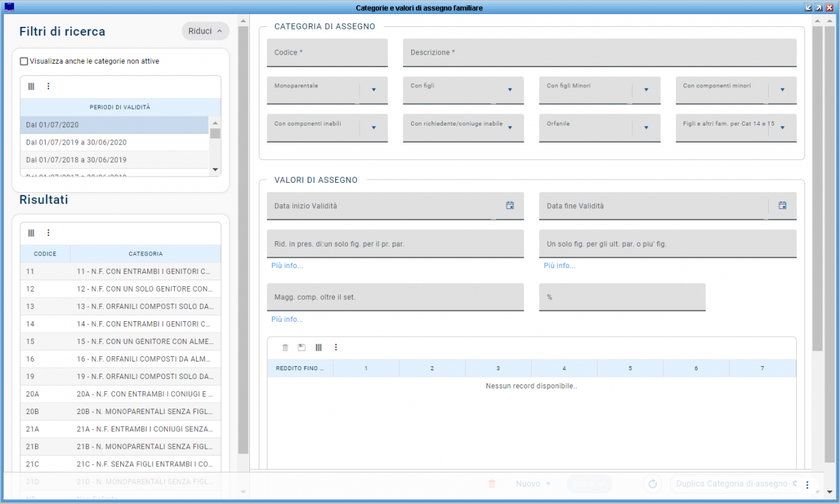840x504 pixels.
Task: Click the first Più info link
Action: (287, 265)
